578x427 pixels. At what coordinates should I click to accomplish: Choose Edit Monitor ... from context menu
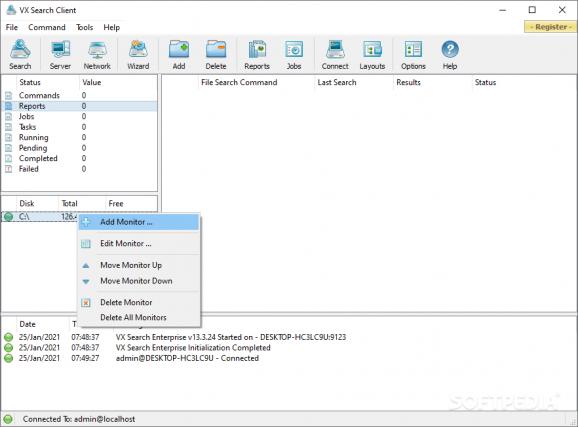(x=139, y=243)
